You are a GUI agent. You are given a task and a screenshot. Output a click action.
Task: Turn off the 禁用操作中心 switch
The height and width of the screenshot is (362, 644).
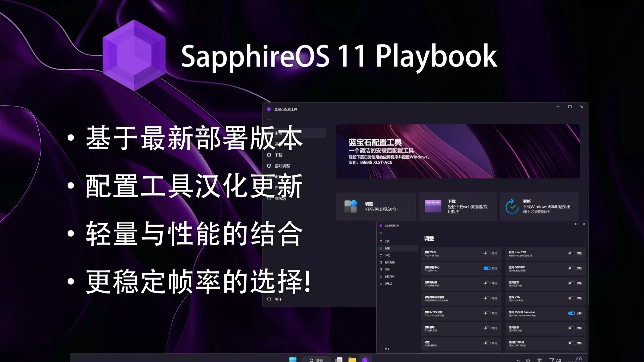[x=487, y=268]
